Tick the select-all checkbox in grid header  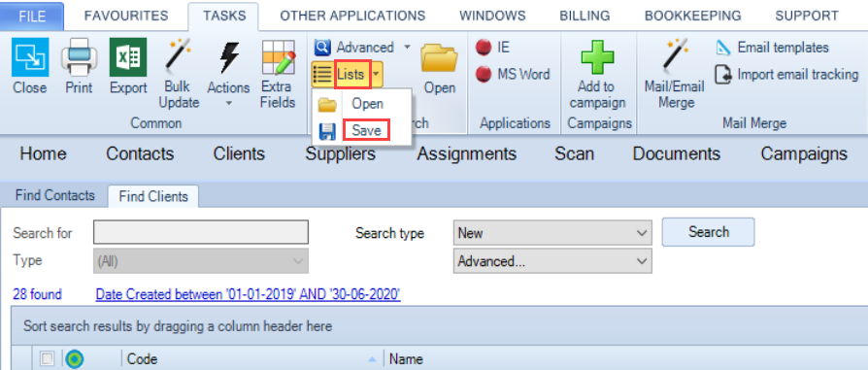click(47, 359)
